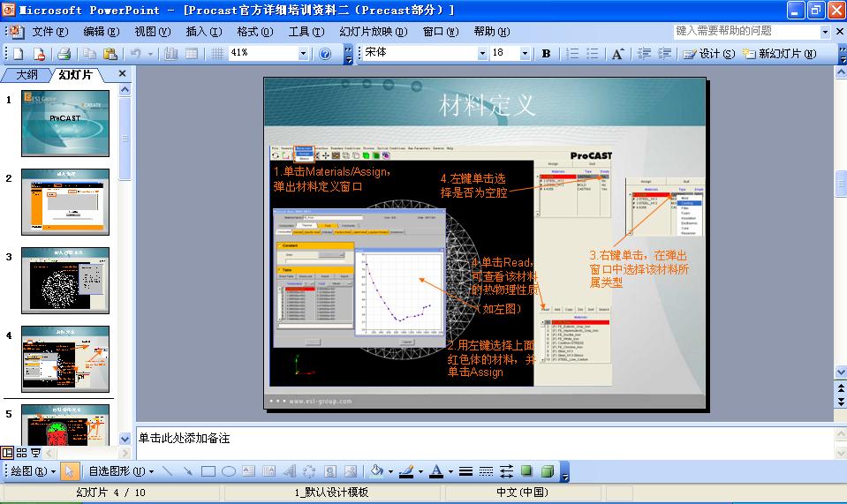This screenshot has width=847, height=504.
Task: Expand the undo history dropdown arrow
Action: 150,54
